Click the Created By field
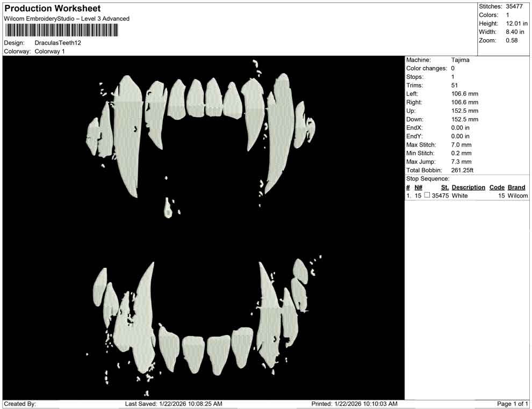The image size is (532, 409). point(20,404)
